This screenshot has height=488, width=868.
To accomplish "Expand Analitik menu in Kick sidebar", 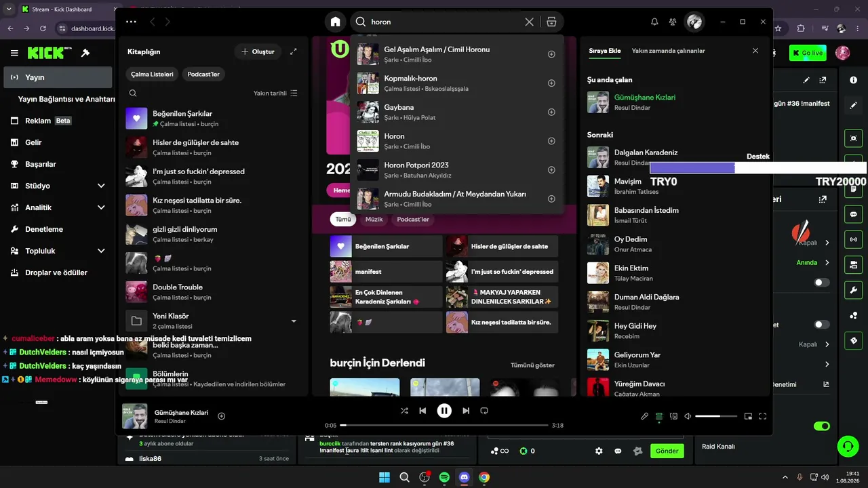I will click(101, 207).
